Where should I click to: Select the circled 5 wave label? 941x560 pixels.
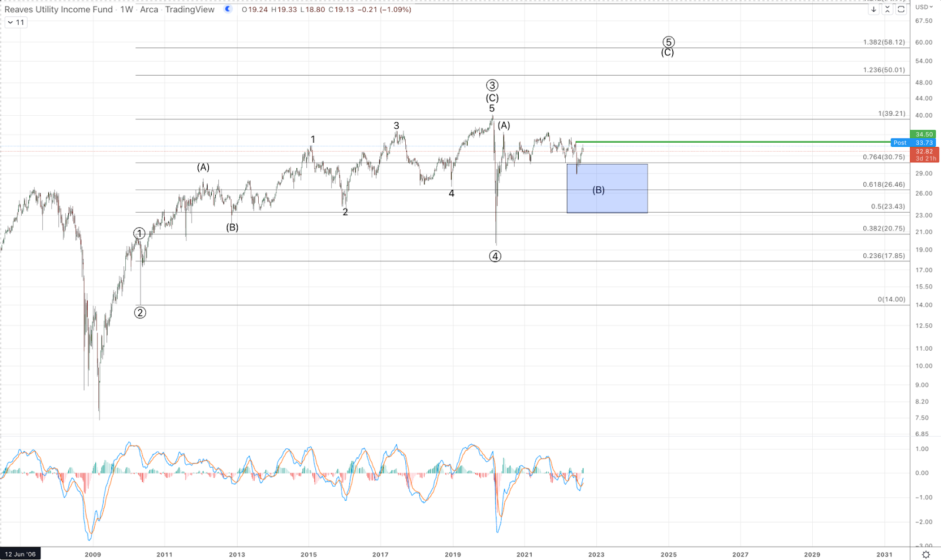(668, 42)
